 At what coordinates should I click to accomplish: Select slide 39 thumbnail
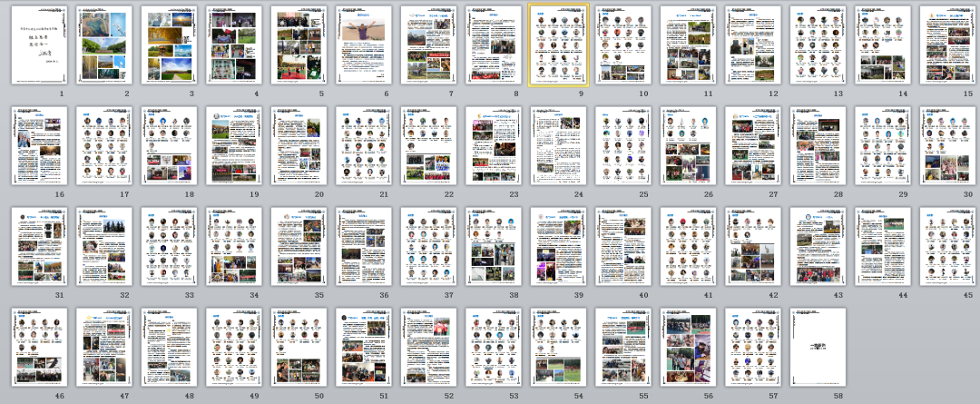tap(558, 246)
